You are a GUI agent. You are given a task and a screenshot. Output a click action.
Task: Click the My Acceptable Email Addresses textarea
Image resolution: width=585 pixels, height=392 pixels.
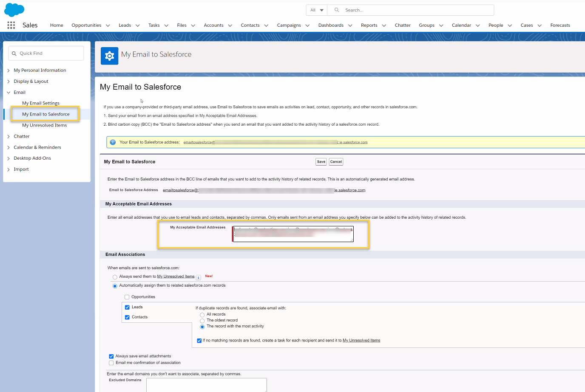click(x=293, y=234)
